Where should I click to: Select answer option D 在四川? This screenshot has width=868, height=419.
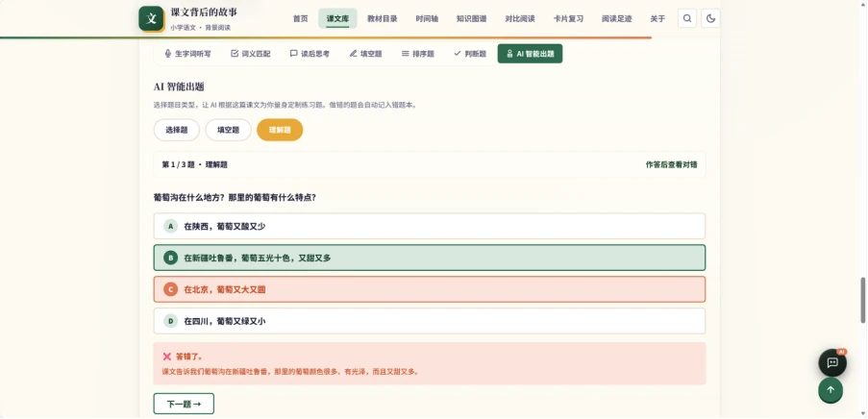pos(429,320)
